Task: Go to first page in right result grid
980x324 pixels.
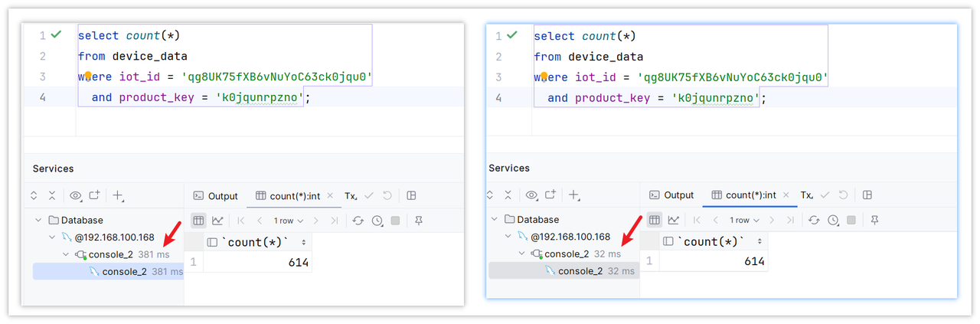Action: 697,220
